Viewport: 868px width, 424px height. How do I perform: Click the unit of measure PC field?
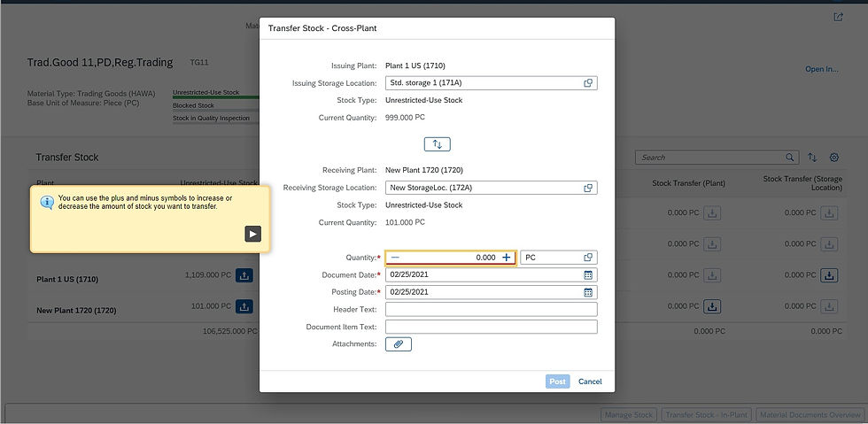click(x=559, y=258)
